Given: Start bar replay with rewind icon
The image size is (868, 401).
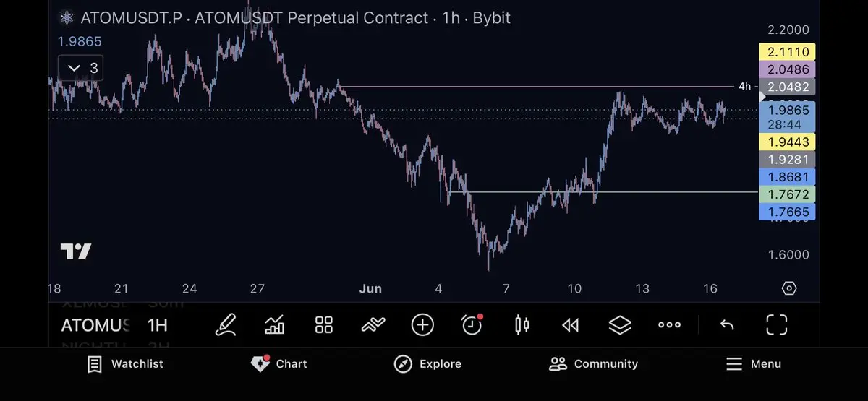Looking at the screenshot, I should [570, 325].
